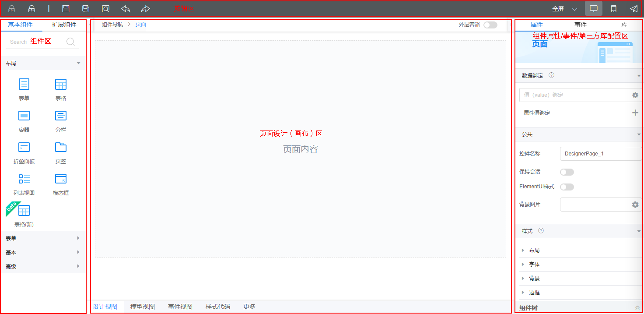Select the 列表视图 list view icon
644x314 pixels.
(x=24, y=179)
